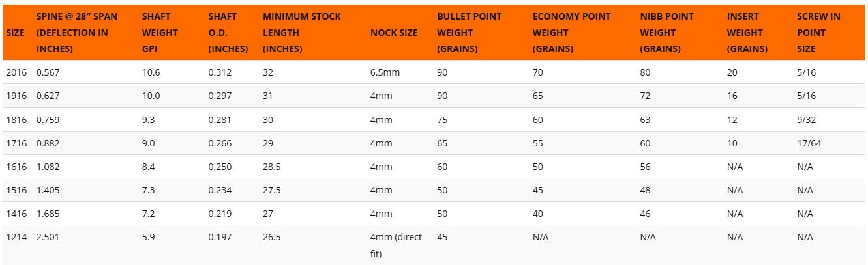Click the size 1214 row label
868x265 pixels.
click(x=16, y=237)
